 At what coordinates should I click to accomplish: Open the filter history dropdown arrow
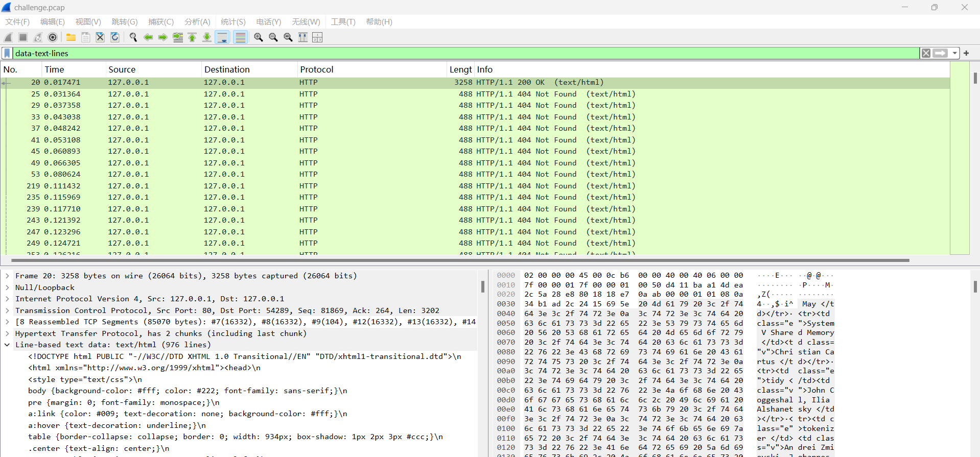pos(954,53)
